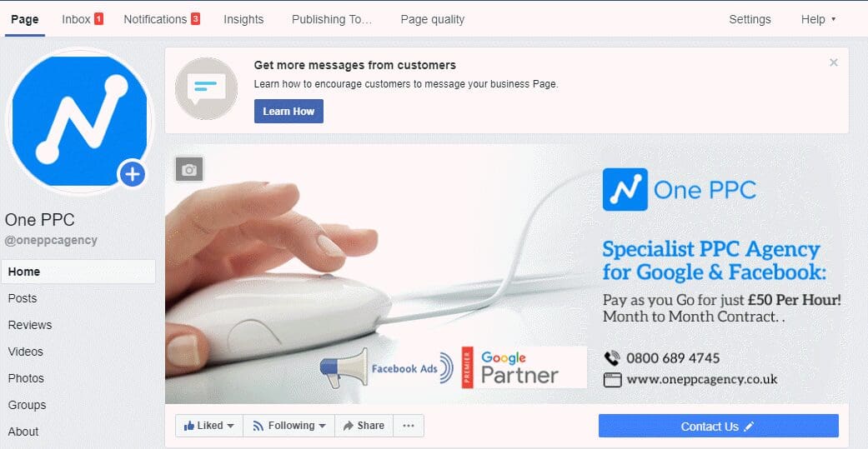868x449 pixels.
Task: Open the Publishing Tools tab
Action: pos(332,19)
